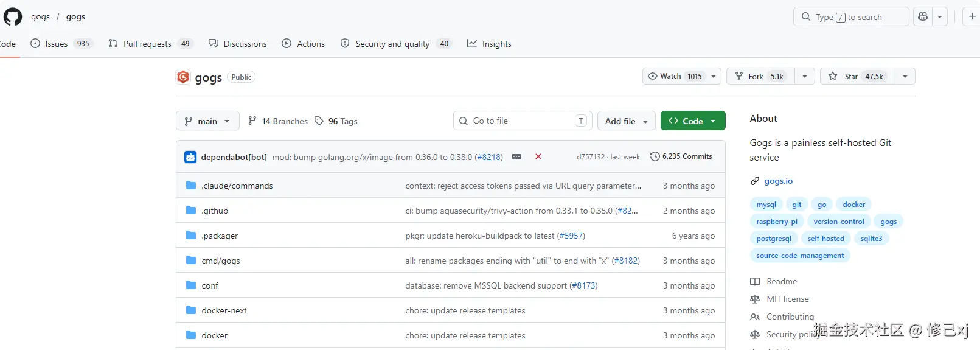Select the go topic tag

(822, 205)
